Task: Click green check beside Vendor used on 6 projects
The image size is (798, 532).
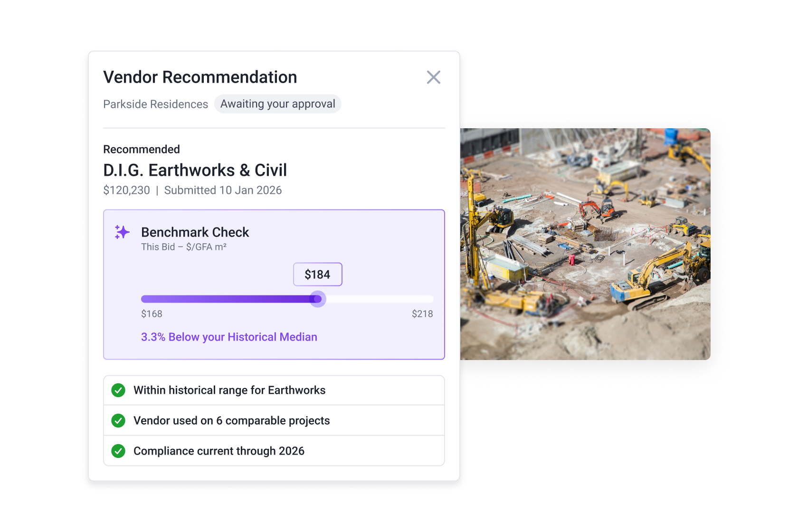Action: pyautogui.click(x=118, y=420)
